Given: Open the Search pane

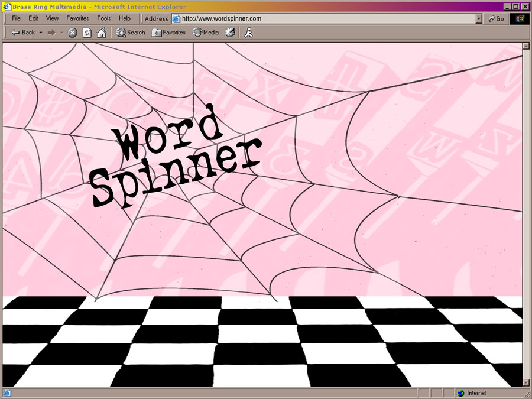Looking at the screenshot, I should [131, 33].
